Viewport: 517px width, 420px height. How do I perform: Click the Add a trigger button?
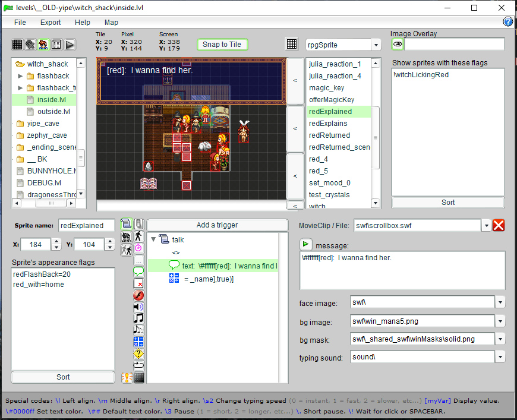tap(217, 225)
